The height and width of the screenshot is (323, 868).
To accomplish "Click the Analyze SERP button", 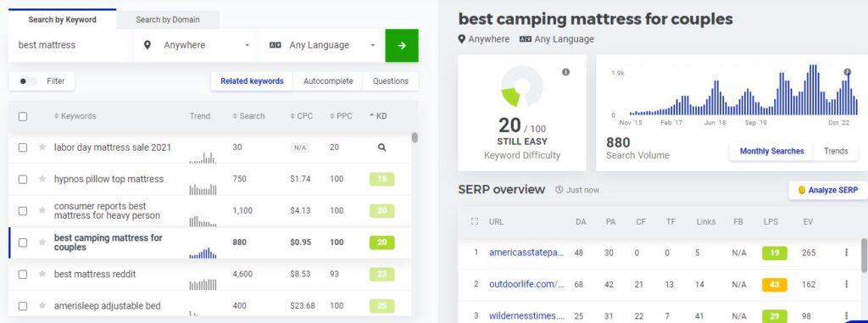I will point(828,190).
